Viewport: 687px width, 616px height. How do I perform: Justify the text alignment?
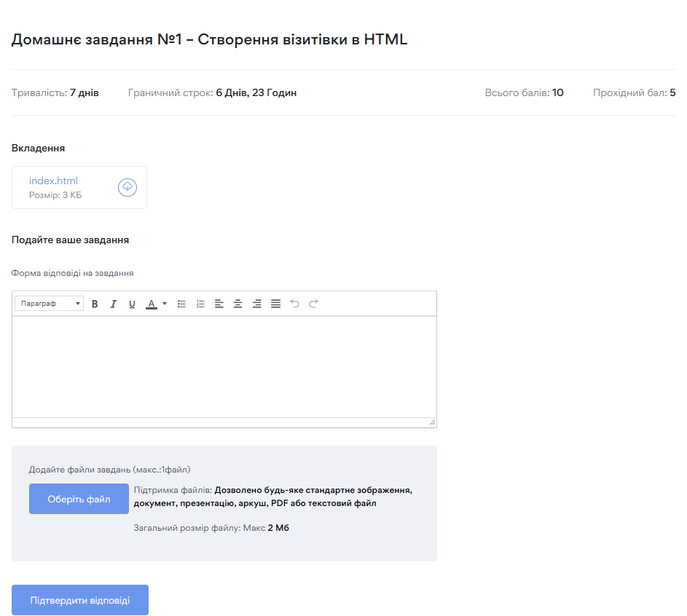click(275, 304)
